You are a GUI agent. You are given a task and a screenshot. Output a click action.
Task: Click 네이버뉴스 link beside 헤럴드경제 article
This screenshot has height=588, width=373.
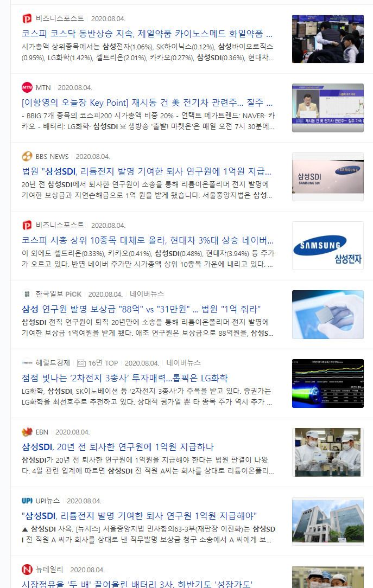[x=184, y=363]
